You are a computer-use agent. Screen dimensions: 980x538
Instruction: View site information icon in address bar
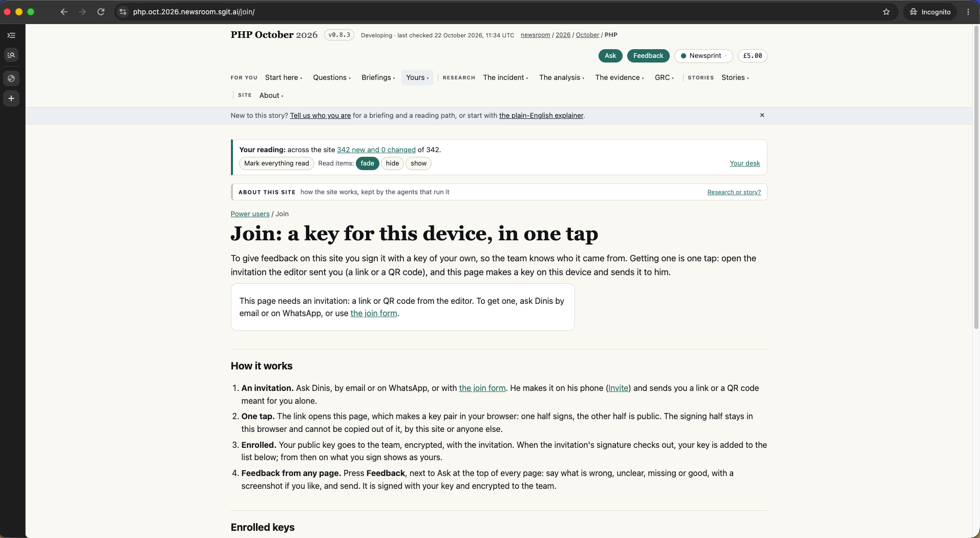[123, 12]
